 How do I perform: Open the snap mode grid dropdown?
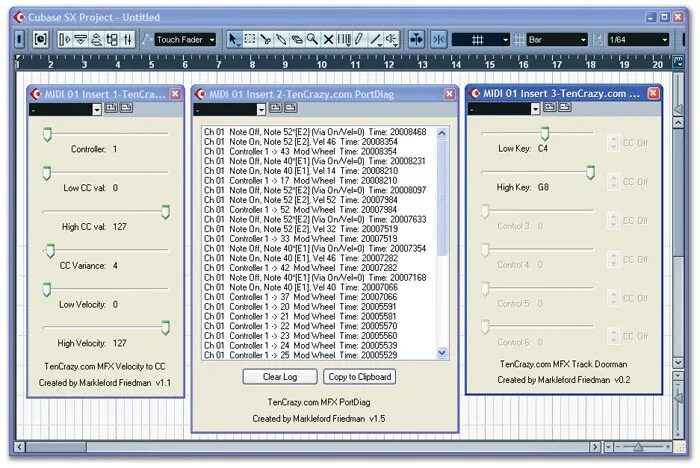pos(480,40)
